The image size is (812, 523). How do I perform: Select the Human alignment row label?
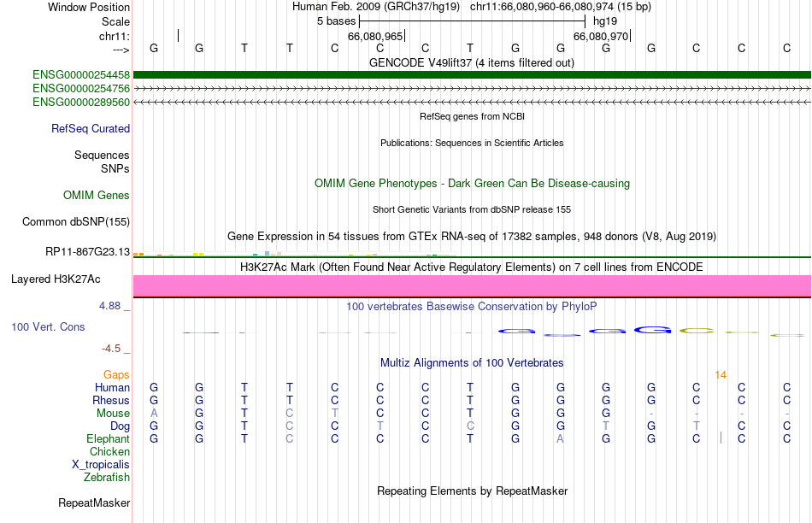click(x=112, y=387)
